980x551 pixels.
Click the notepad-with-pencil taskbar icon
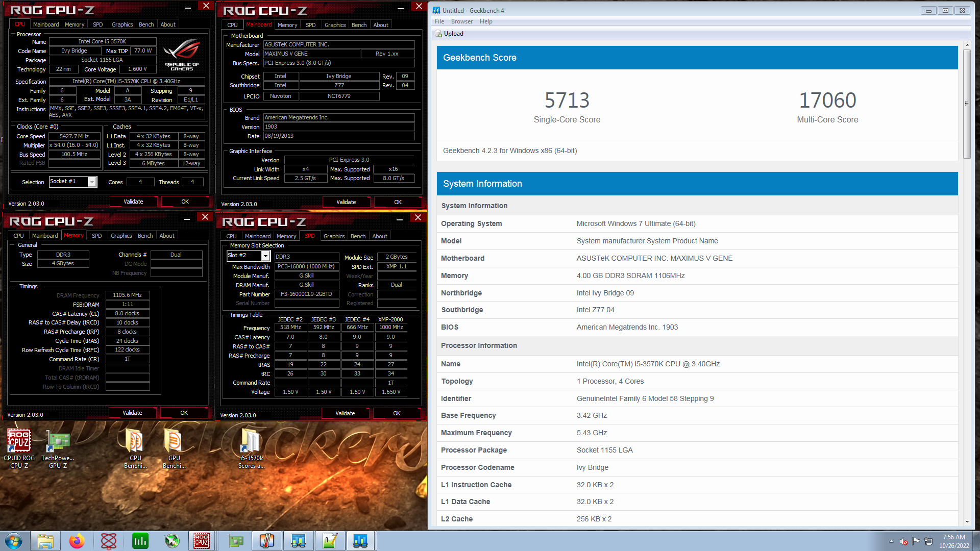click(330, 541)
